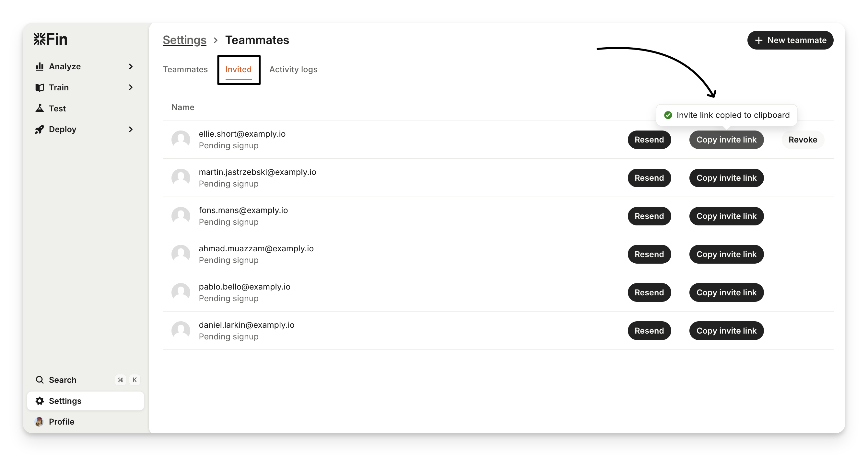Open Profile via the avatar picture
Viewport: 868px width, 456px height.
coord(40,422)
